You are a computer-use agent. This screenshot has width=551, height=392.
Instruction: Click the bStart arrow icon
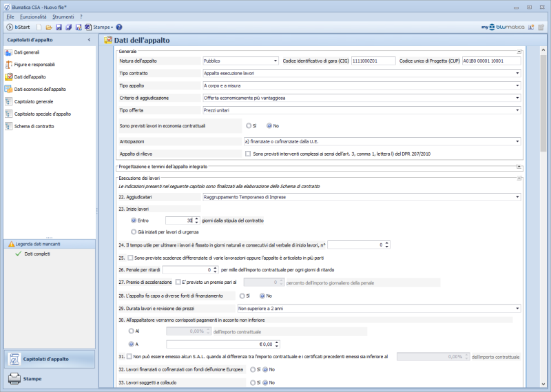tap(10, 27)
